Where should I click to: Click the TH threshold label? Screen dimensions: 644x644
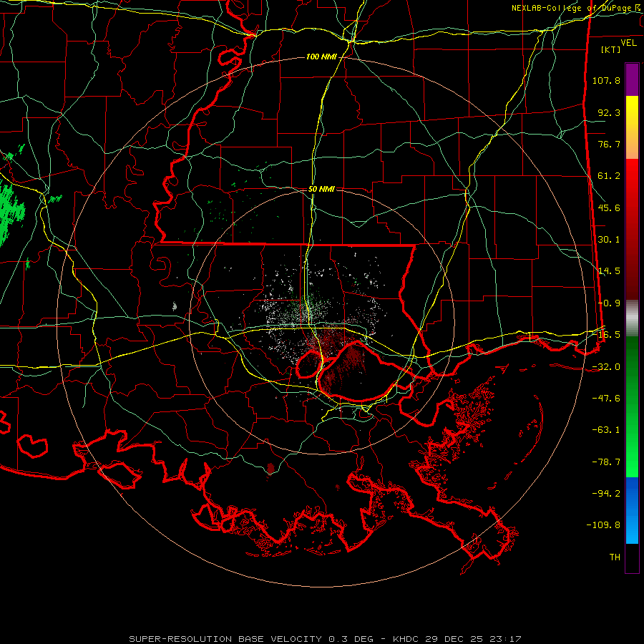[x=615, y=557]
